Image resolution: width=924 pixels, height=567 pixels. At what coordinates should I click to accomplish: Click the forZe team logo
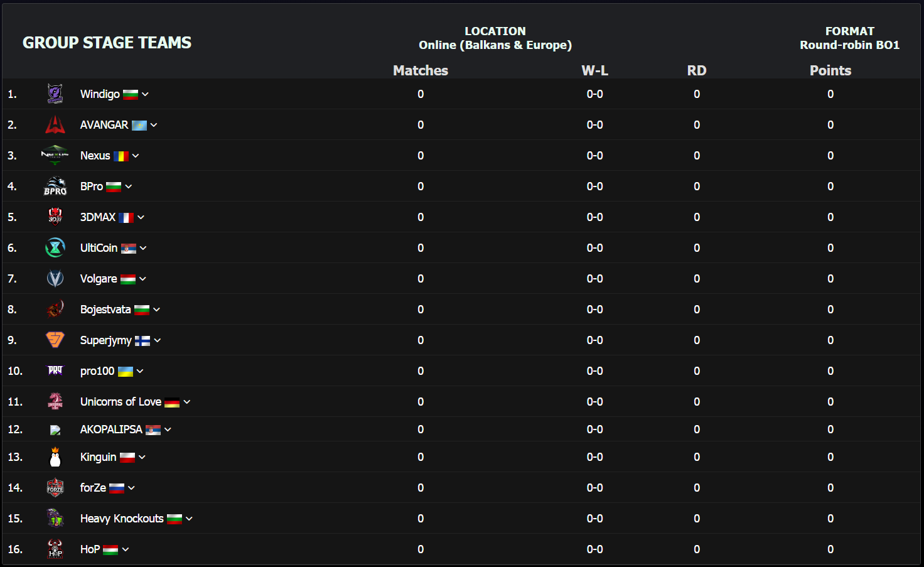click(55, 487)
